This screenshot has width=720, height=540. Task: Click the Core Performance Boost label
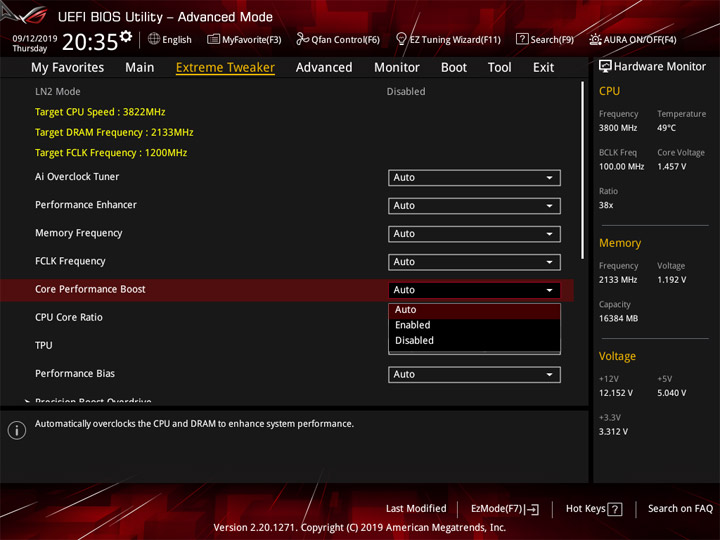[90, 289]
